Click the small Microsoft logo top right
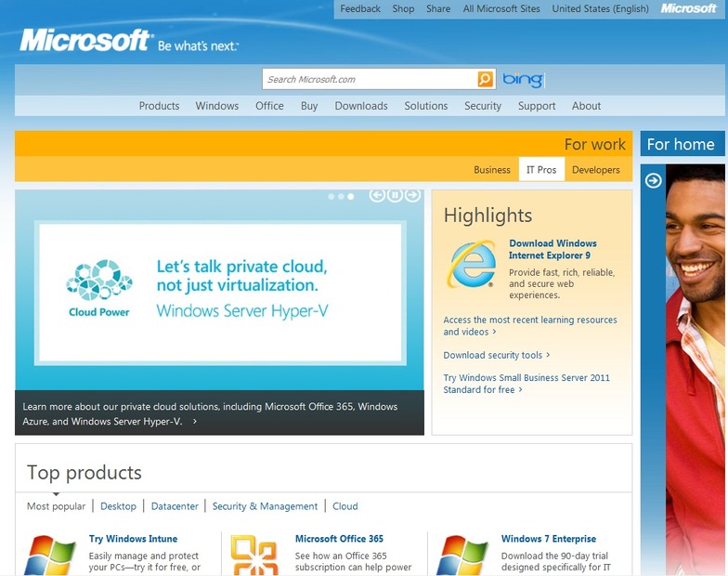 (x=689, y=8)
